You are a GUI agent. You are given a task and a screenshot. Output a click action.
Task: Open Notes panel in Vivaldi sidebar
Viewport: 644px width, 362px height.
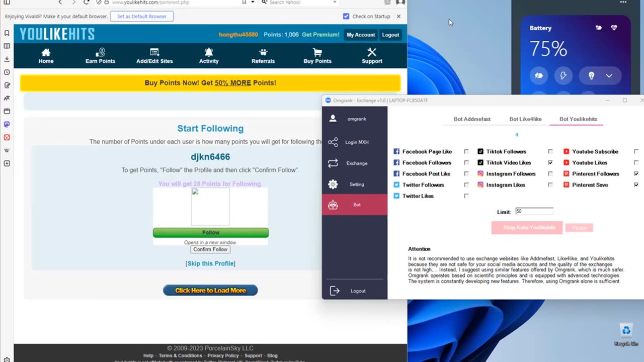[7, 85]
